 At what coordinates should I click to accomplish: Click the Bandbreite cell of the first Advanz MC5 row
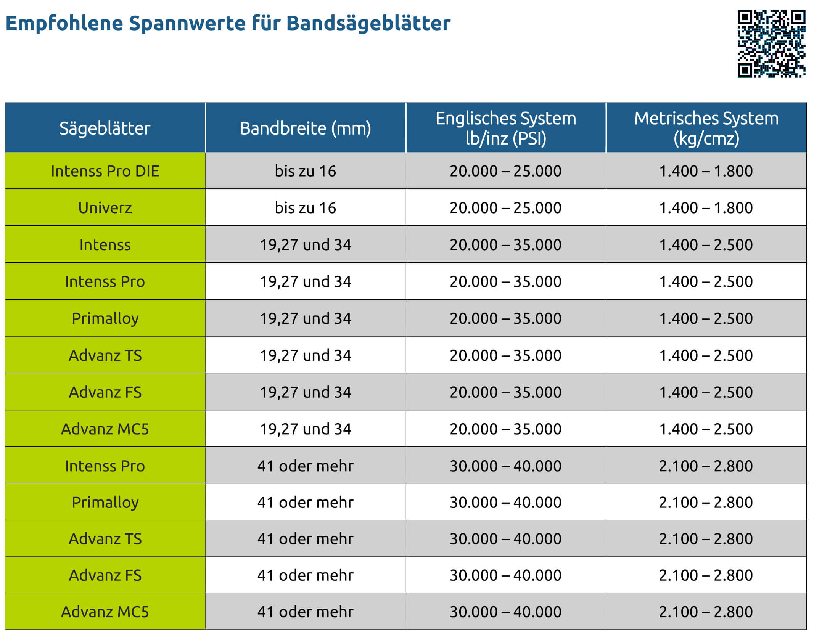click(305, 429)
